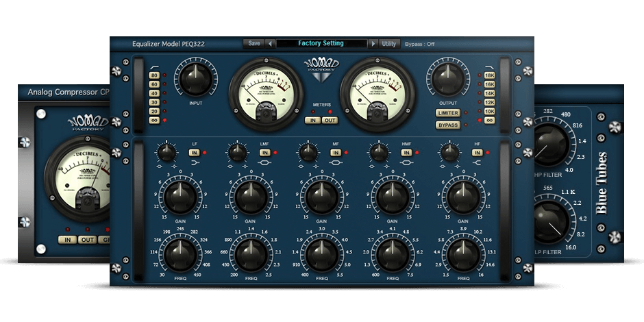This screenshot has height=322, width=644.
Task: Click the LF bandwidth small knob
Action: coord(167,153)
